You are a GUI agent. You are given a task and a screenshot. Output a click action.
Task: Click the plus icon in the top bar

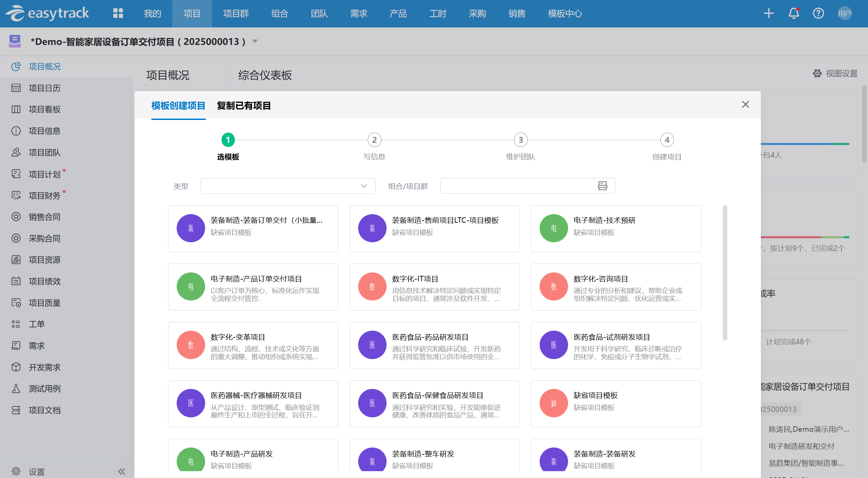click(x=768, y=13)
